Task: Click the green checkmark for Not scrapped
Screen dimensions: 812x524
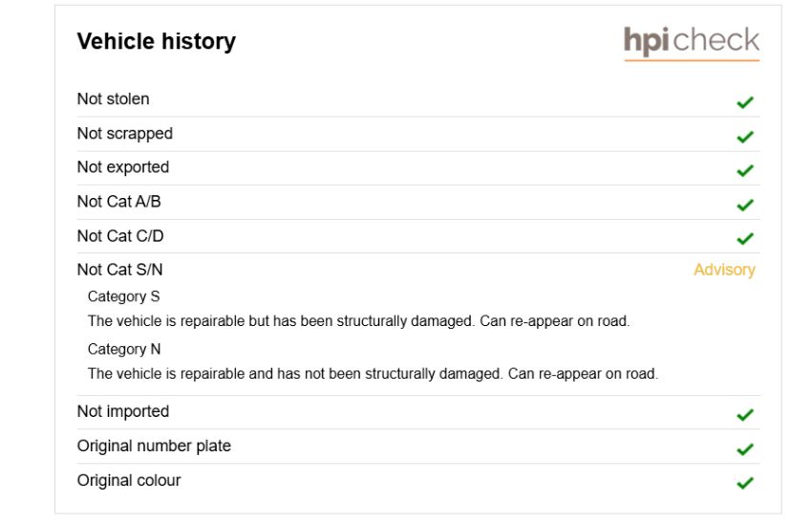Action: pyautogui.click(x=745, y=137)
